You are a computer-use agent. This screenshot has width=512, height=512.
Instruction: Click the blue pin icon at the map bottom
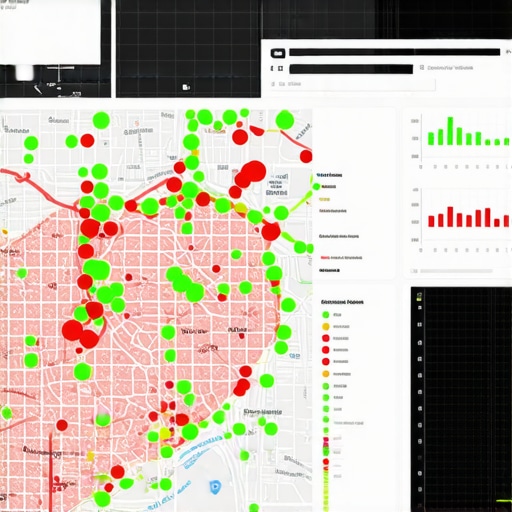point(215,486)
